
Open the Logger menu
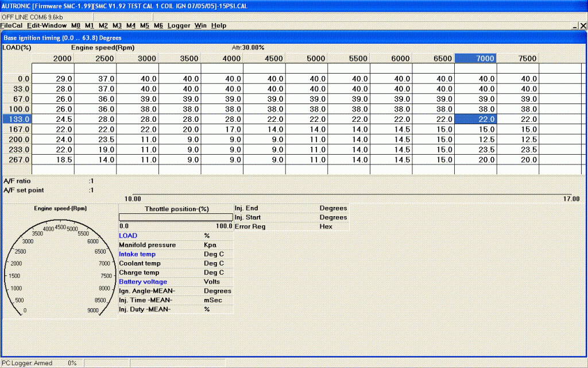click(179, 26)
